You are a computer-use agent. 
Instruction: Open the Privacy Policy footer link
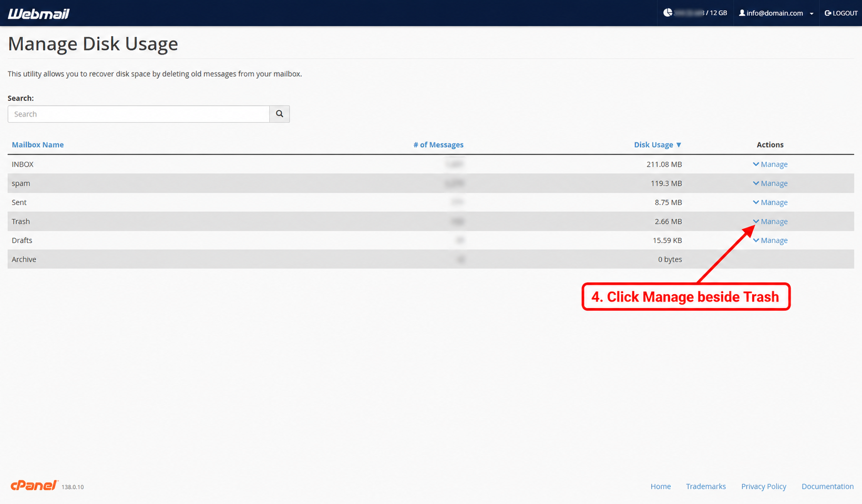pos(764,487)
